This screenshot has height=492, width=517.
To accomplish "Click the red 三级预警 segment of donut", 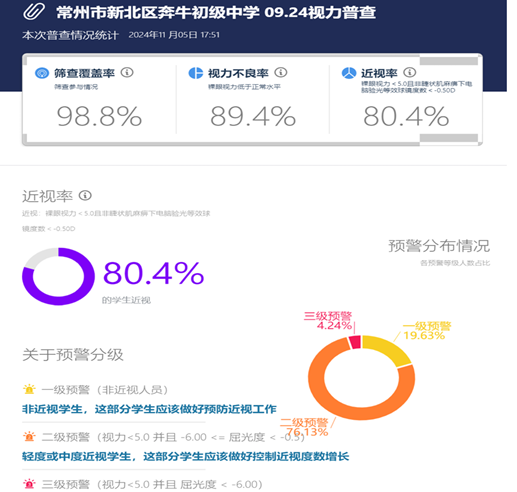I will [355, 342].
